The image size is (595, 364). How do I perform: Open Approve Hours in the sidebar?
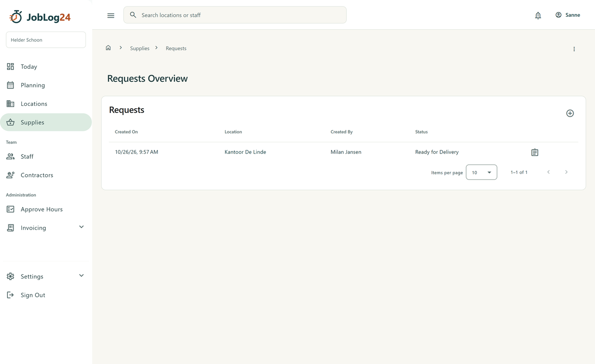coord(46,209)
